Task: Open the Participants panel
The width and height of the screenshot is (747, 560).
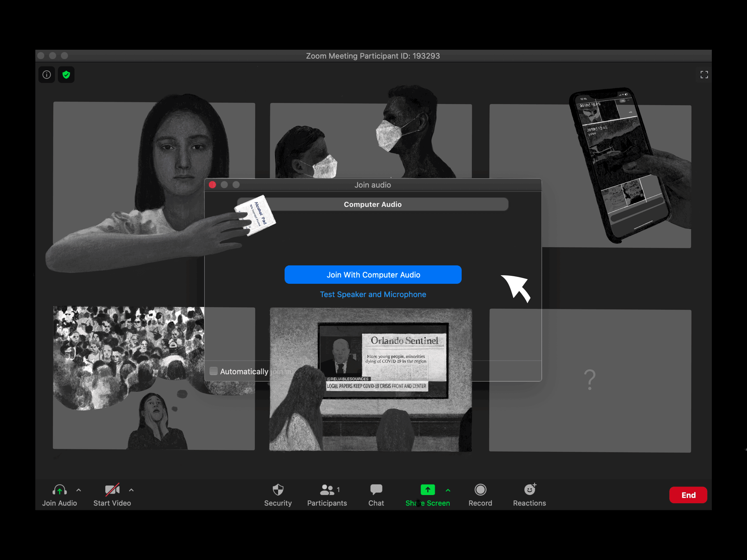Action: 327,490
